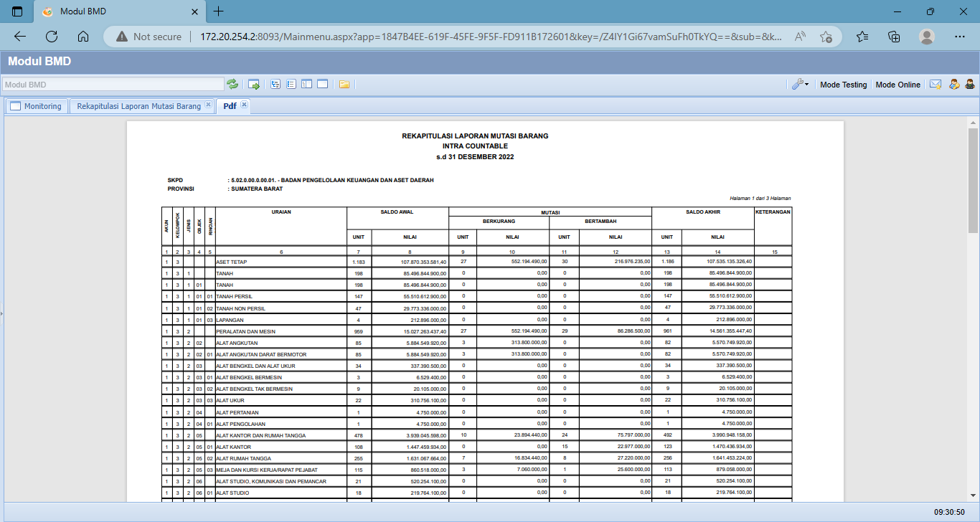The width and height of the screenshot is (980, 522).
Task: Click the scrollbar up arrow
Action: click(973, 122)
